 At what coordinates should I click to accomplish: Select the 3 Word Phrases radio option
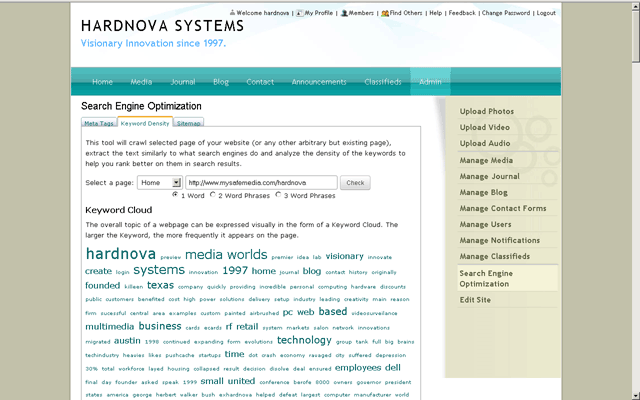(280, 195)
